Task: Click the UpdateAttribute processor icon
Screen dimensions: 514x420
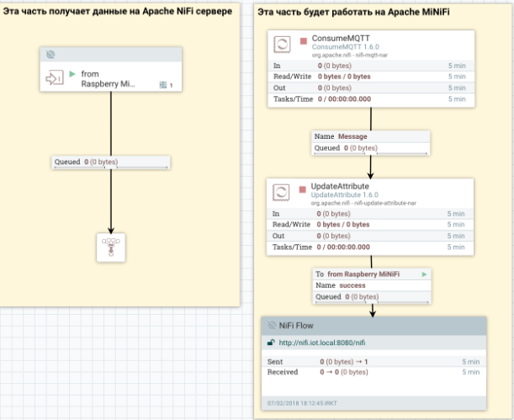Action: point(281,193)
